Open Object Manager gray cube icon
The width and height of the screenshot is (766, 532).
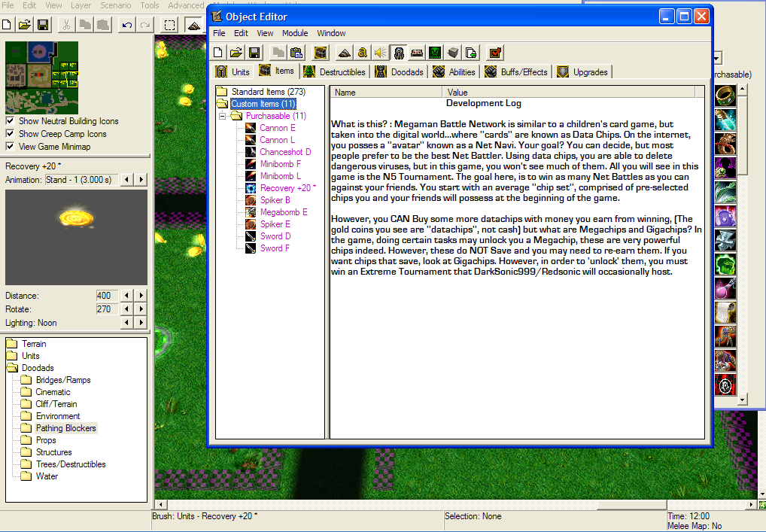point(453,53)
